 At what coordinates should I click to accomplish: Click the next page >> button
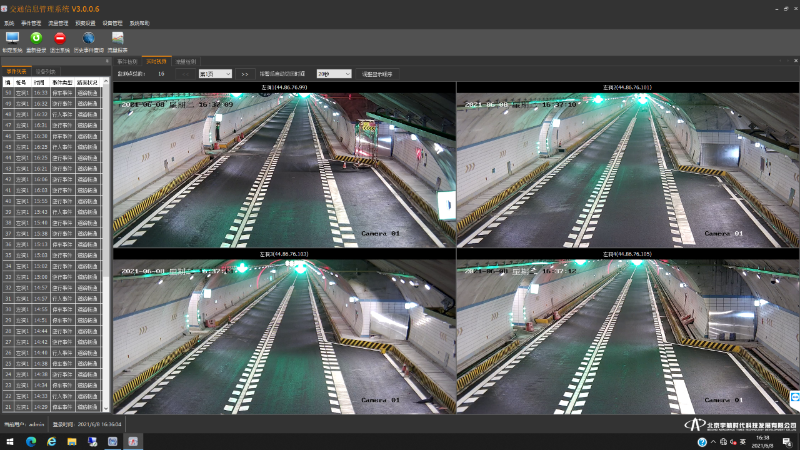(245, 74)
